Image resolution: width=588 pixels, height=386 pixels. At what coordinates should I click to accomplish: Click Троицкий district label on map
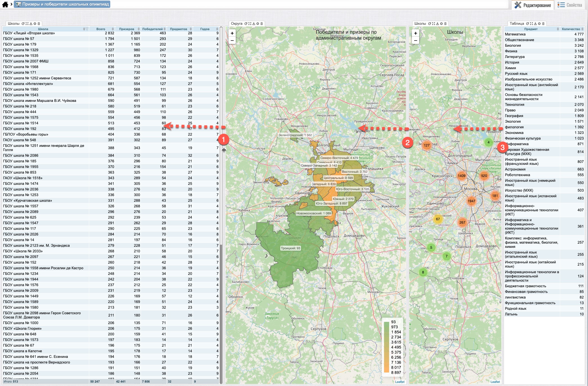point(290,248)
